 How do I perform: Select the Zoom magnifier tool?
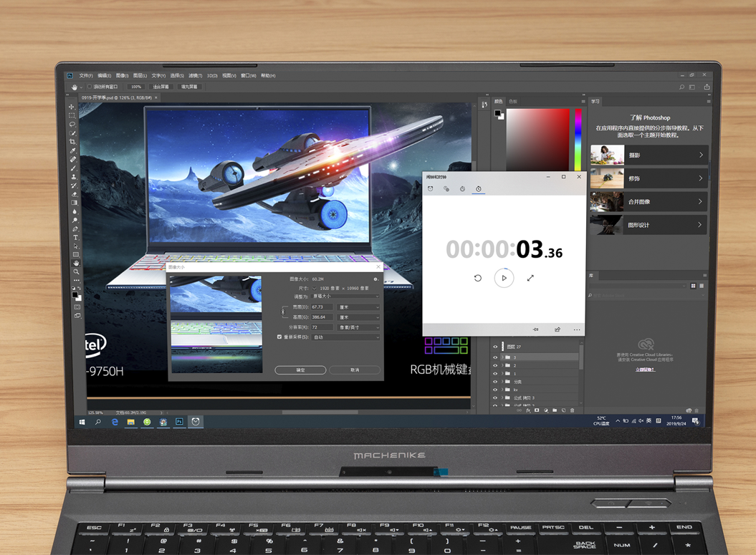tap(76, 271)
